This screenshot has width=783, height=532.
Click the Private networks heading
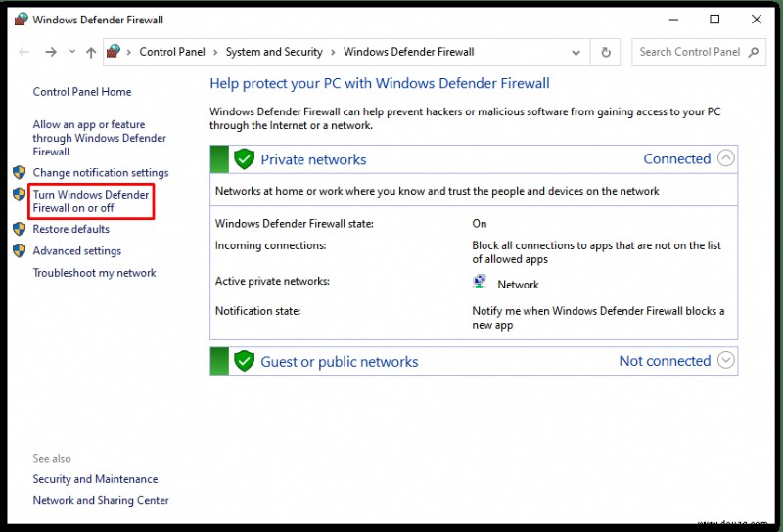(313, 159)
